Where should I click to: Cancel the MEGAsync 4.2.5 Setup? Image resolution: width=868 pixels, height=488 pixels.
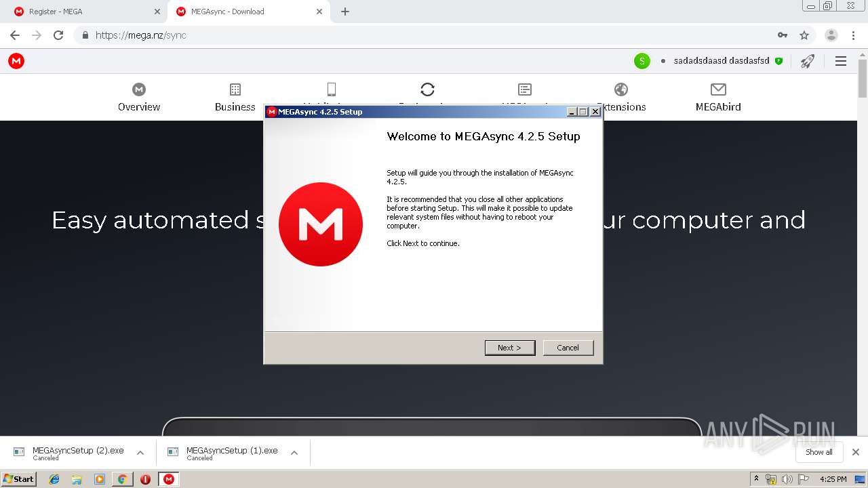pos(568,348)
